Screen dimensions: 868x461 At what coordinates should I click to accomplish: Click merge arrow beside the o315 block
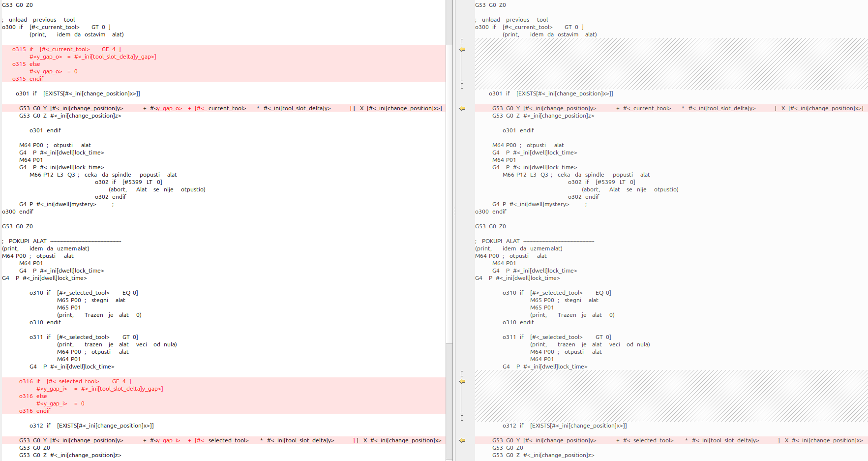click(x=462, y=49)
